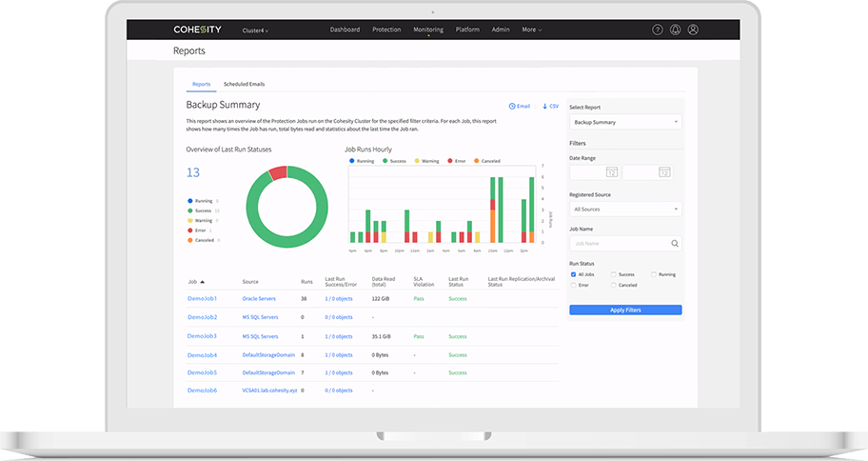Click the Email schedule clock icon
Screen dimensions: 868x461
pos(512,106)
